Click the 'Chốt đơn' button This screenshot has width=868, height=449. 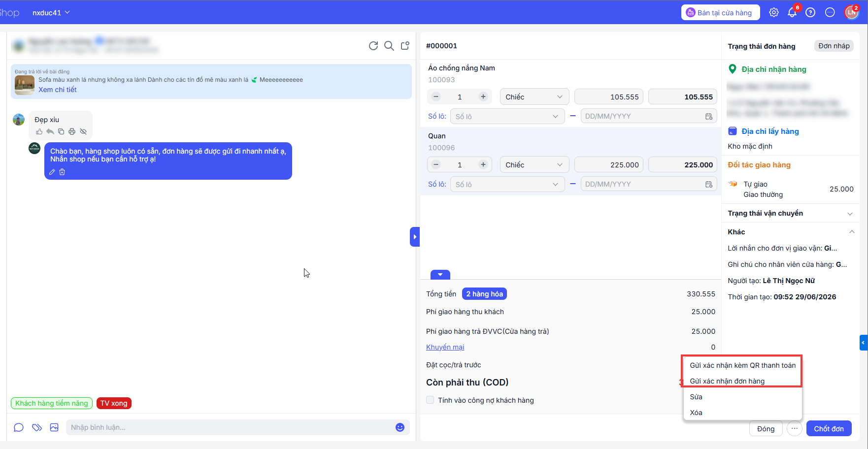click(x=829, y=429)
